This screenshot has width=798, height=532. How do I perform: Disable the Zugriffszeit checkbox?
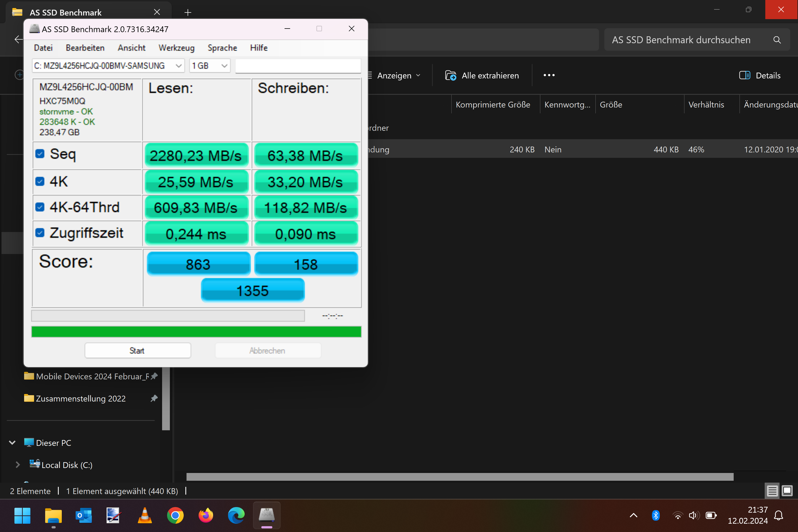(x=40, y=233)
